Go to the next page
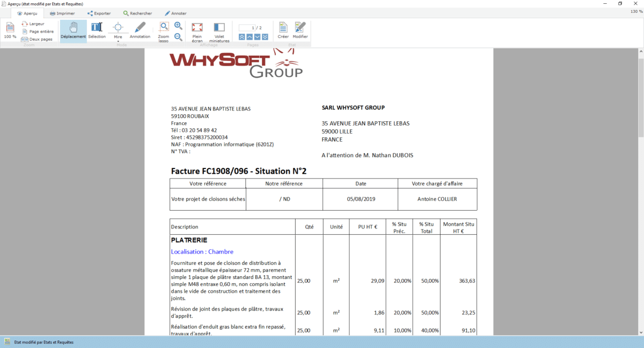 click(257, 36)
